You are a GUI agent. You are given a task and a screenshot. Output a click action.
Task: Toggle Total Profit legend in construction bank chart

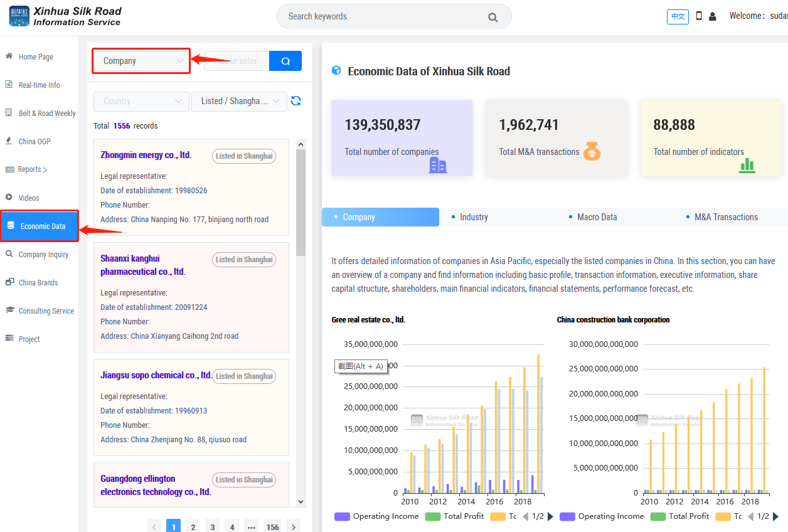tap(680, 516)
